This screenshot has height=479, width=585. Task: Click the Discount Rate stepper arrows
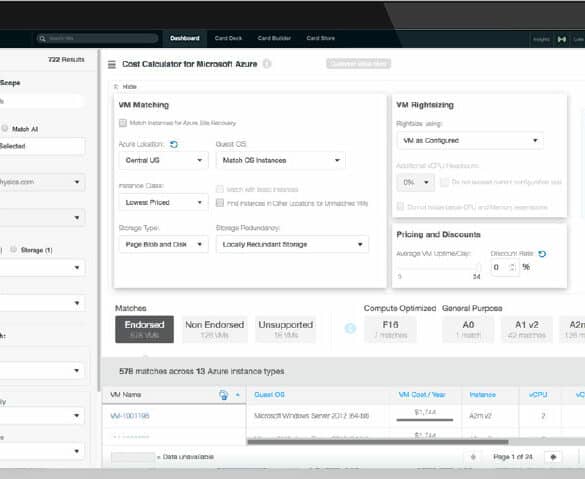pyautogui.click(x=513, y=267)
